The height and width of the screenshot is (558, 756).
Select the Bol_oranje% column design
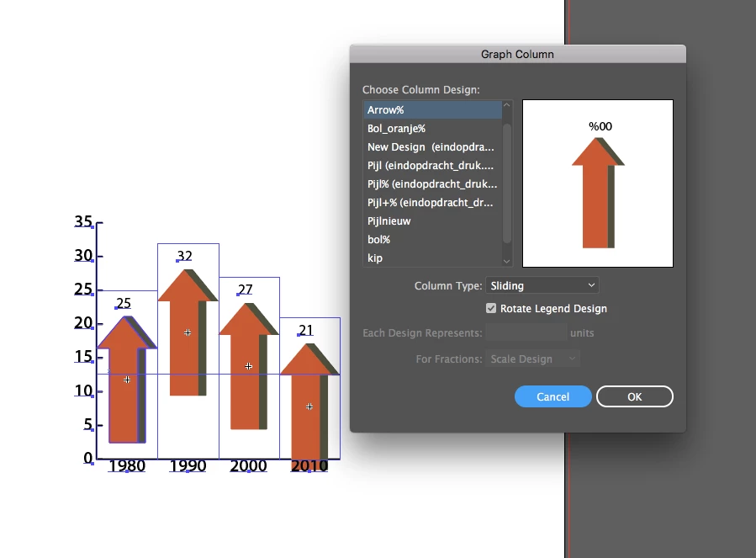(432, 129)
